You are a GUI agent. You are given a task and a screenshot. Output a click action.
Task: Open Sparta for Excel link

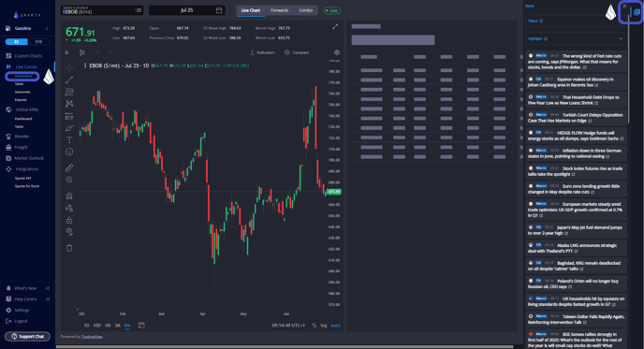tap(27, 186)
